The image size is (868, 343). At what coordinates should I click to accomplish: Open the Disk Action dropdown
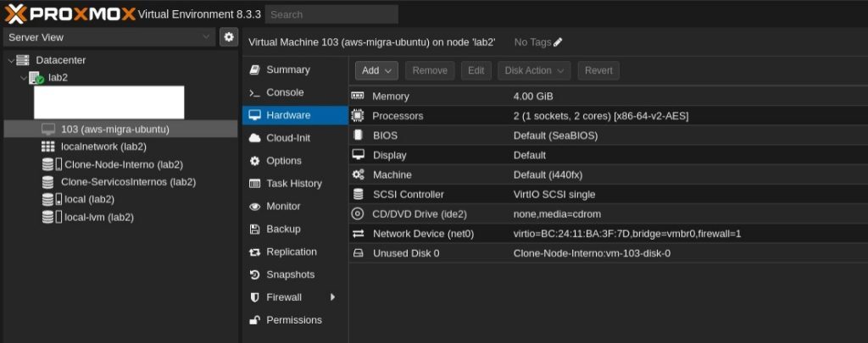(533, 70)
